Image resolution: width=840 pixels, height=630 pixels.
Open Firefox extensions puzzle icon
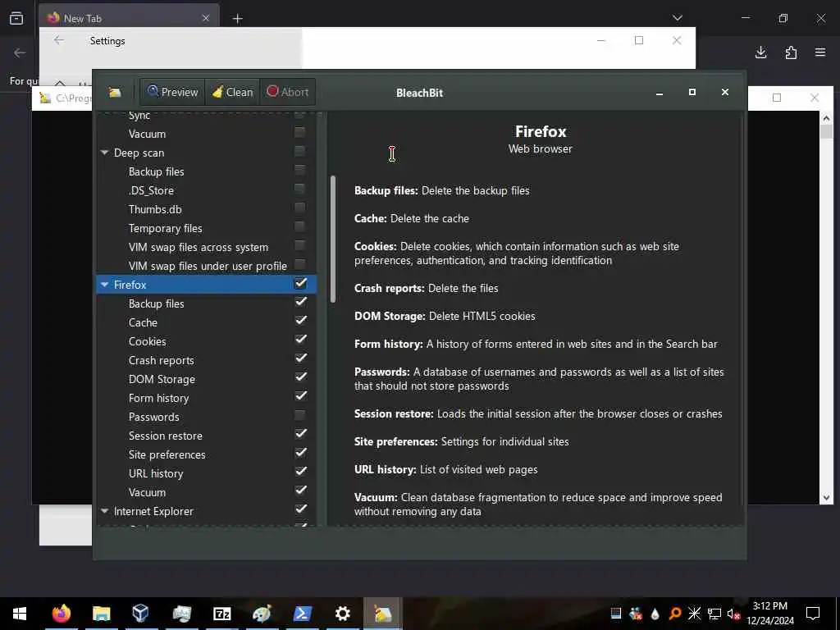pos(791,52)
